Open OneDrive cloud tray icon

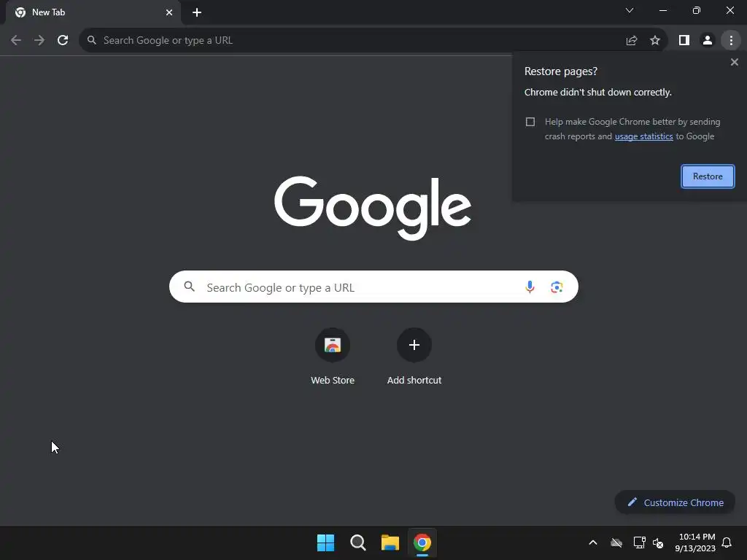pos(616,542)
